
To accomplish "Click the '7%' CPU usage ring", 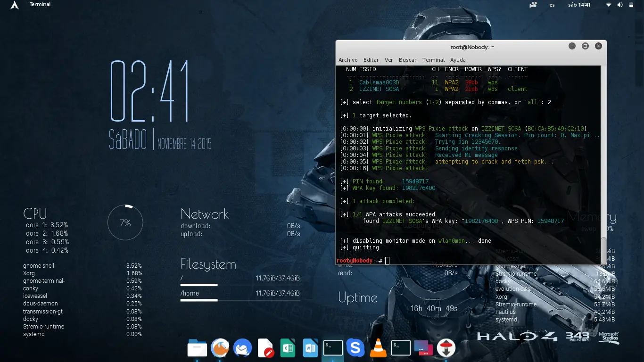I will click(x=125, y=223).
